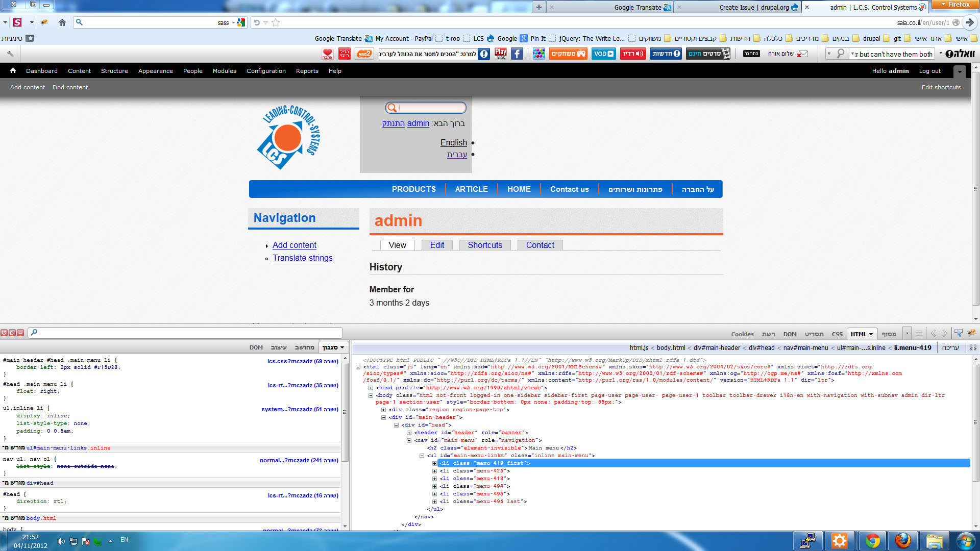Collapse the ul main-menu-links node

(x=422, y=456)
